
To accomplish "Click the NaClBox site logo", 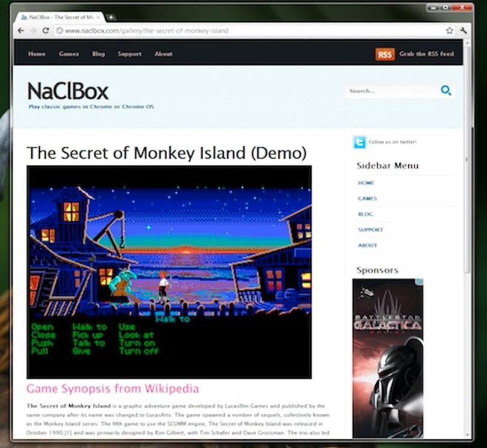I will click(x=68, y=91).
